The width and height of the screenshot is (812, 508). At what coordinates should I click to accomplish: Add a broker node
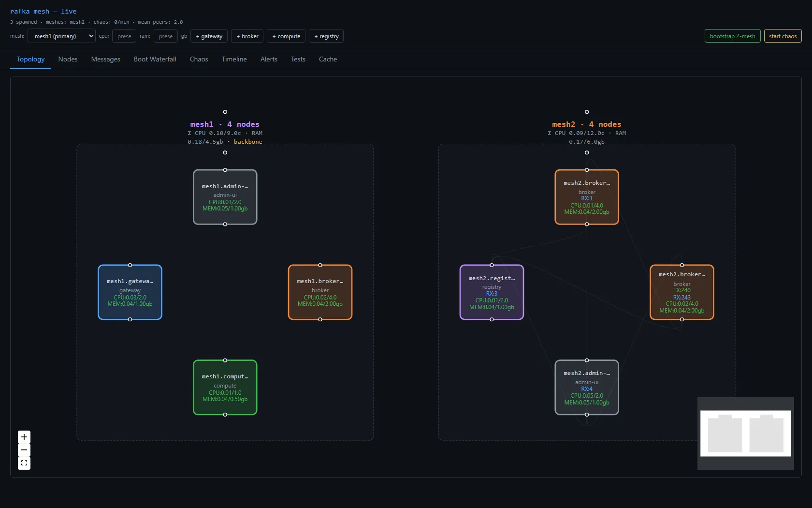click(247, 36)
